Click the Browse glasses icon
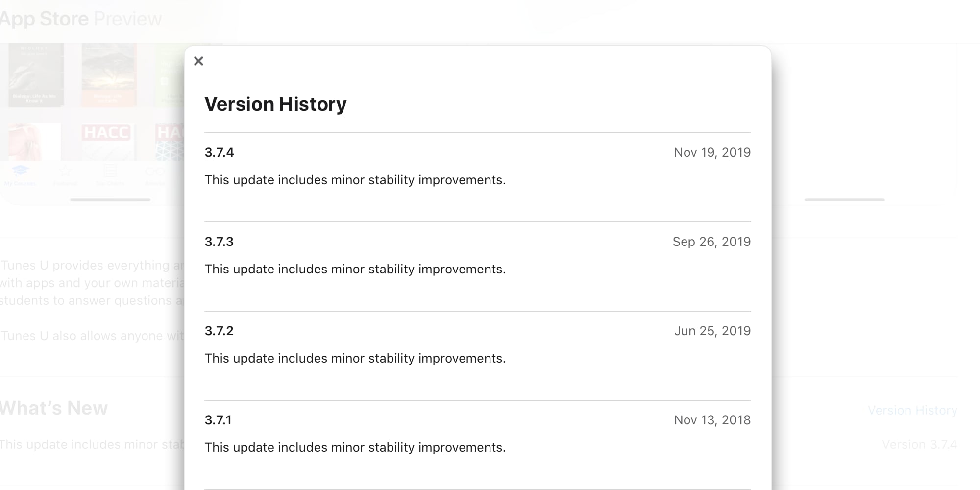The image size is (980, 490). 155,172
